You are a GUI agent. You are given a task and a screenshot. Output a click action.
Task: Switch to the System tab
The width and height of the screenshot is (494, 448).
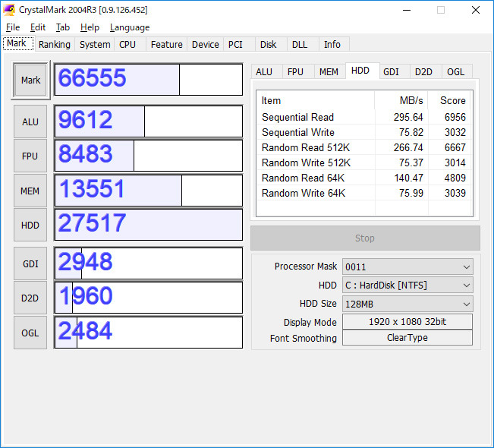(95, 45)
